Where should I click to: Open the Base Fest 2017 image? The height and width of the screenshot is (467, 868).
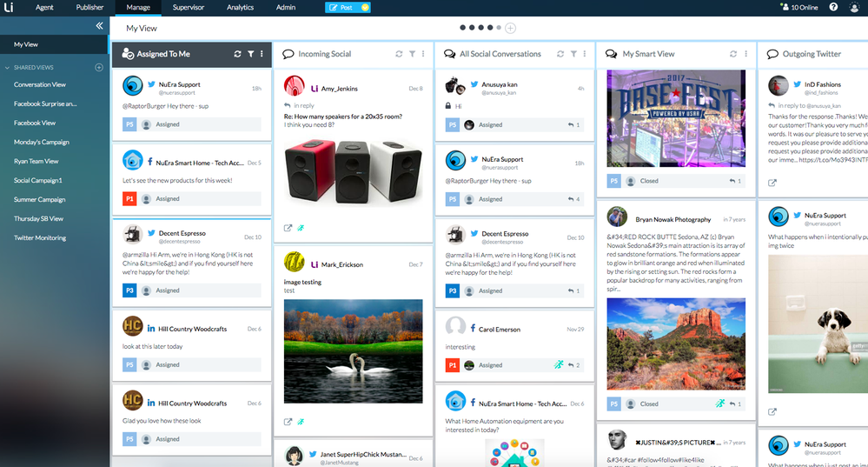click(x=676, y=118)
